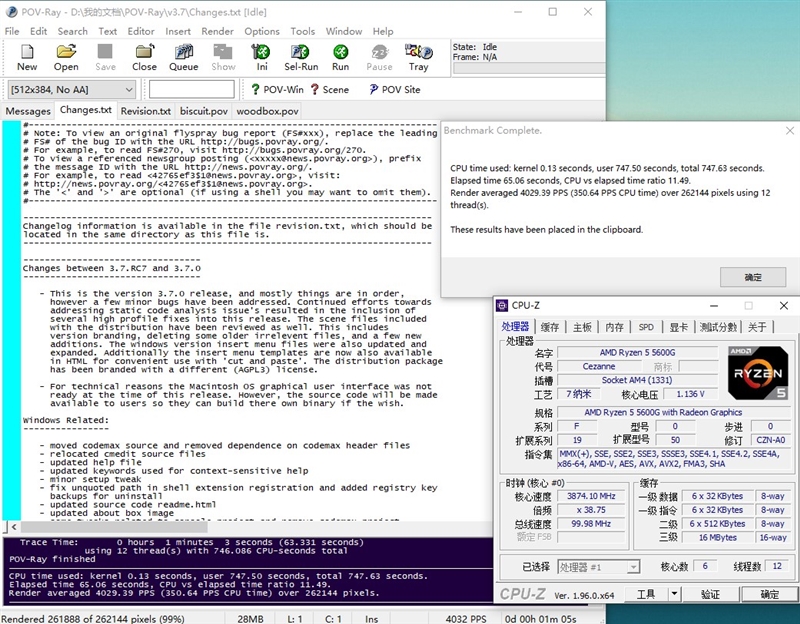The height and width of the screenshot is (624, 800).
Task: Click the AMD Ryzen 5 5600G name field
Action: click(x=637, y=353)
